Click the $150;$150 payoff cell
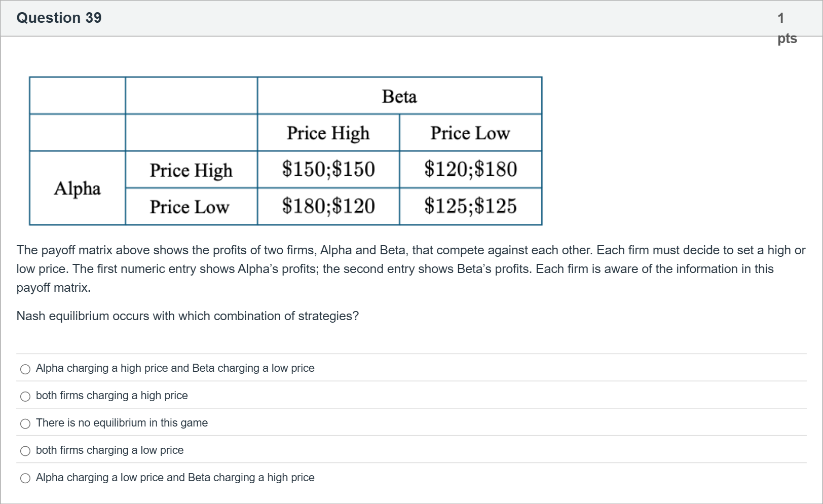The width and height of the screenshot is (823, 504). [328, 169]
